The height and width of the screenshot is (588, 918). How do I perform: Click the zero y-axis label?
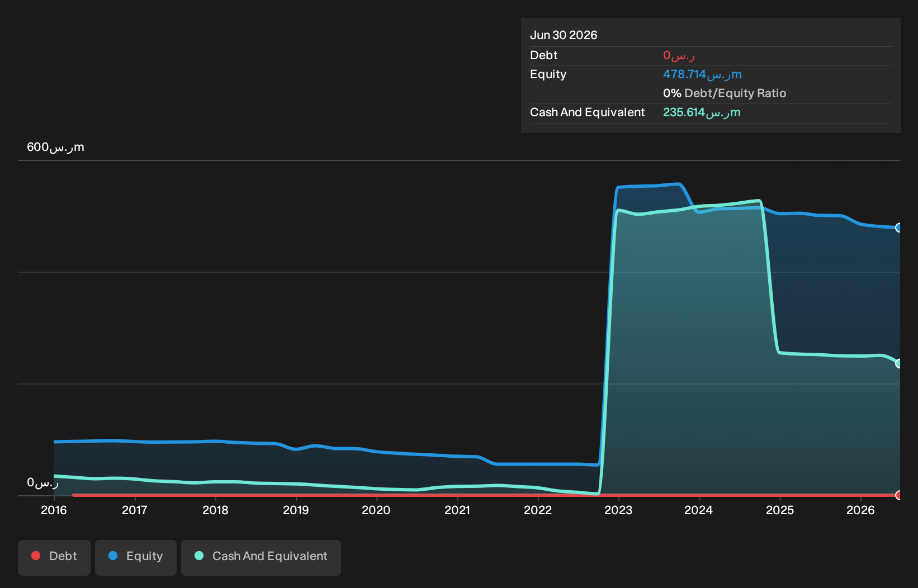[42, 482]
